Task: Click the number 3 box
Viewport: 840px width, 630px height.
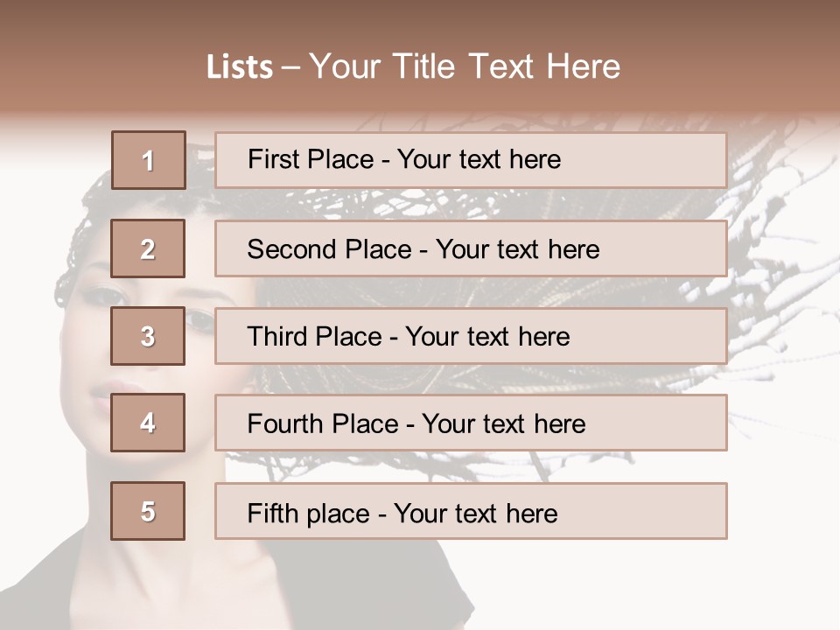Action: pos(148,336)
